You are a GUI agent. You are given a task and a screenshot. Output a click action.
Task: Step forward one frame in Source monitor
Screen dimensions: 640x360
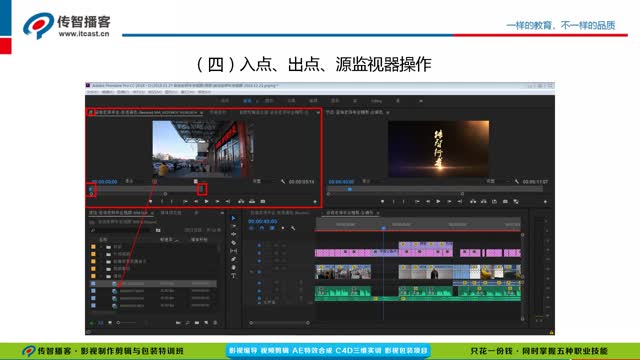tap(217, 202)
